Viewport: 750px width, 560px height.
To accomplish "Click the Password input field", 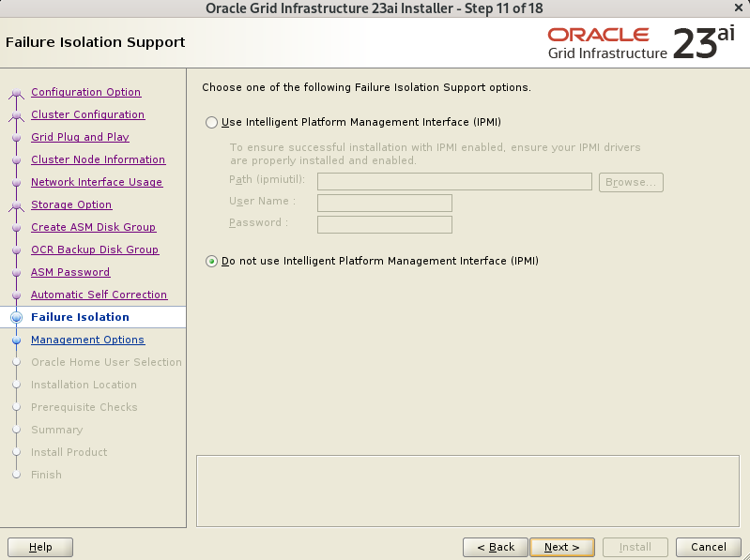I will (x=385, y=224).
